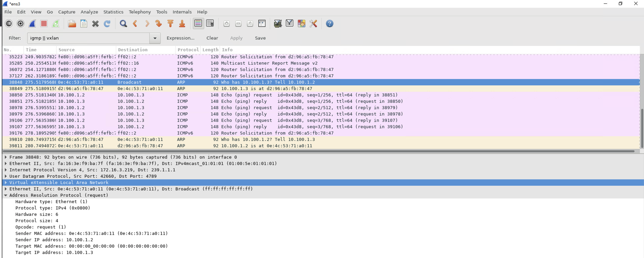
Task: Open capture options gear icon
Action: point(21,23)
